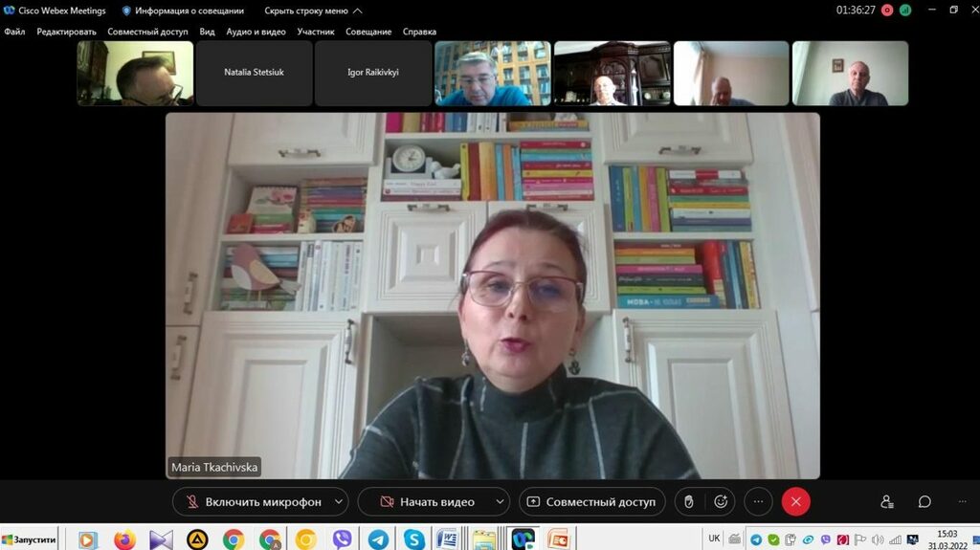The height and width of the screenshot is (550, 980).
Task: Open Telegram from the taskbar
Action: point(378,539)
